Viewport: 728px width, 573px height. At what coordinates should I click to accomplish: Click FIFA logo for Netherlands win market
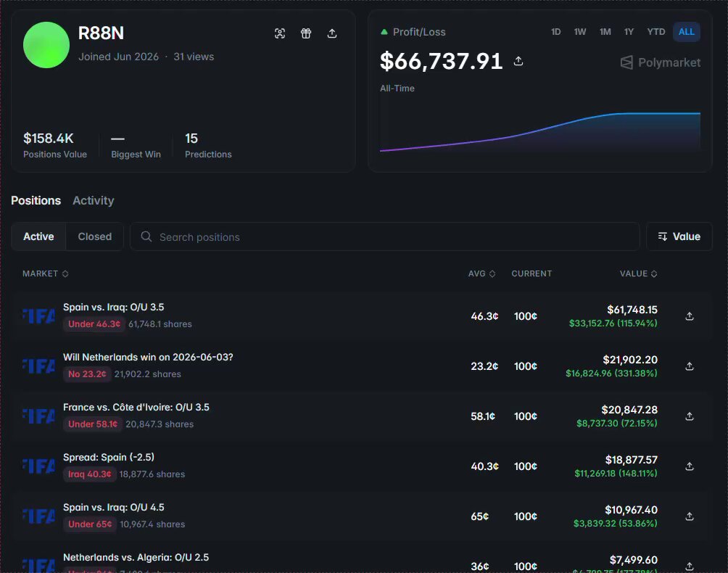(38, 366)
